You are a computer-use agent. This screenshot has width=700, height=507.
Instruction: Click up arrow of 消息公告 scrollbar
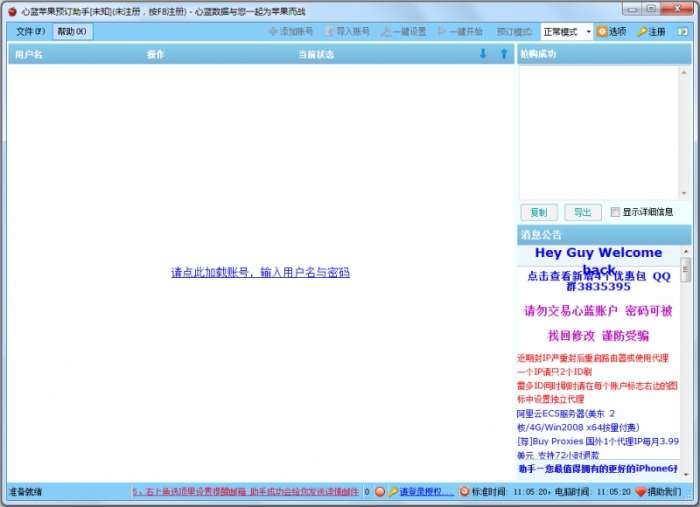click(686, 252)
